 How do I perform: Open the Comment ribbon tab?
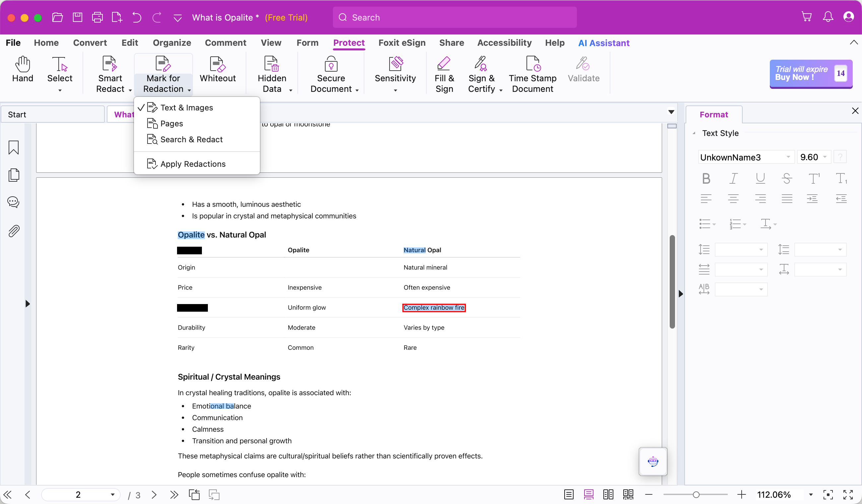pyautogui.click(x=225, y=43)
